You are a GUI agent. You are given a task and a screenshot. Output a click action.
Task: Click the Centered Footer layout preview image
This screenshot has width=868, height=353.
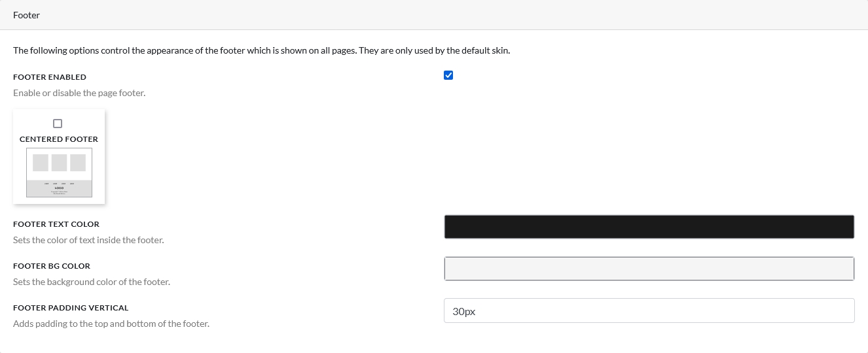pyautogui.click(x=59, y=173)
